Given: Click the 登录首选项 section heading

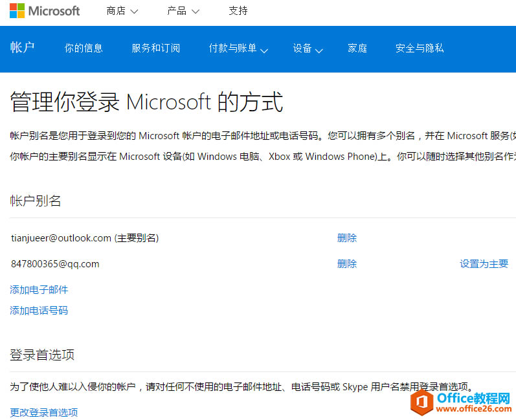Looking at the screenshot, I should tap(42, 355).
